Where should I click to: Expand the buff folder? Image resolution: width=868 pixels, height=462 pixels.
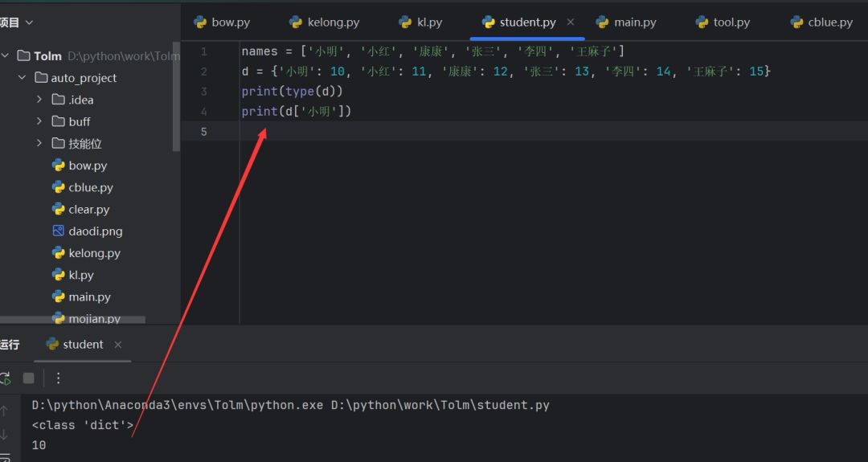point(39,121)
